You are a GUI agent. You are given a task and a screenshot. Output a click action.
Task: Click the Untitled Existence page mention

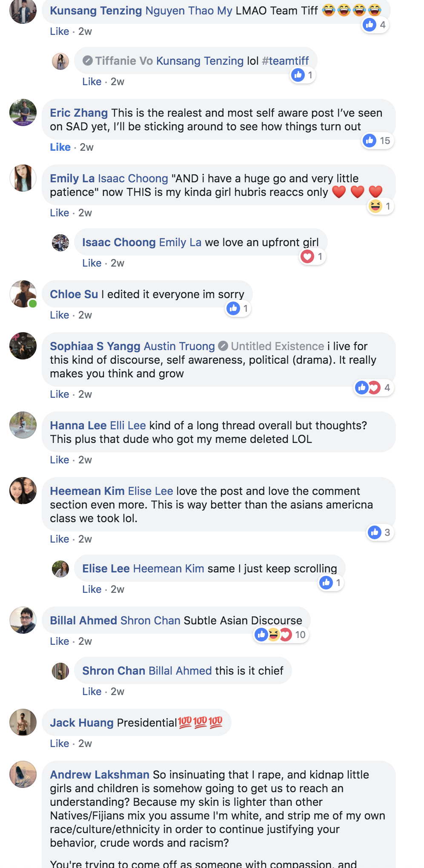278,346
